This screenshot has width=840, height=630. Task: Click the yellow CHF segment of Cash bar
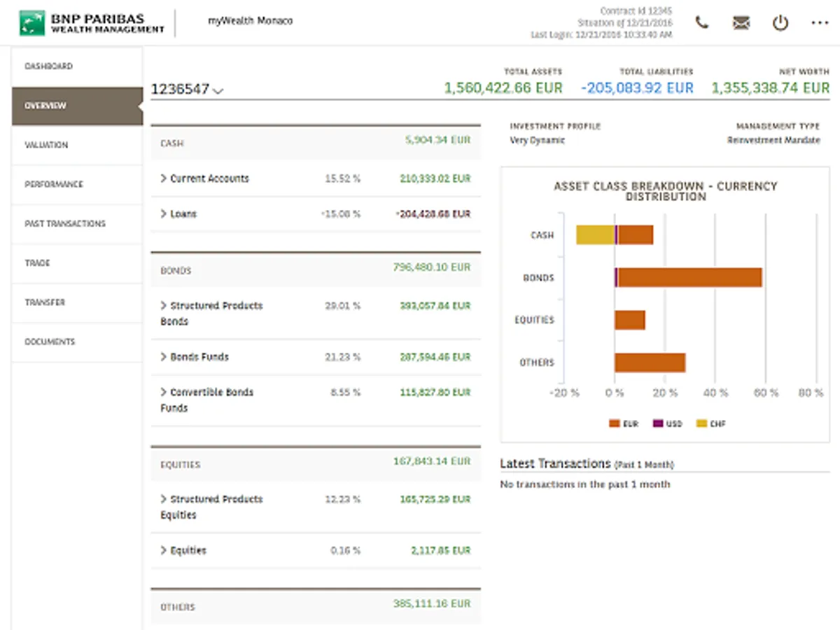pos(596,235)
